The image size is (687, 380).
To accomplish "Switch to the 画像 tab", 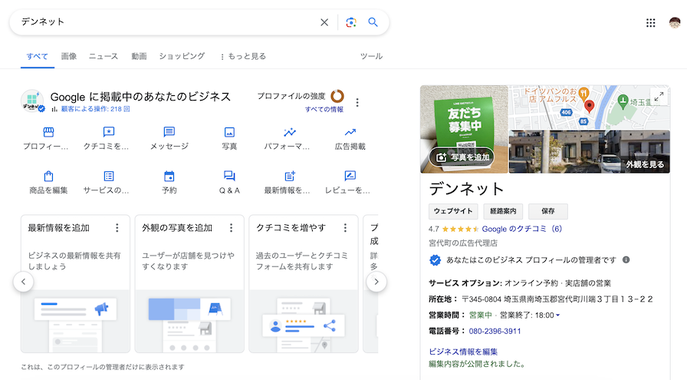I will tap(69, 56).
